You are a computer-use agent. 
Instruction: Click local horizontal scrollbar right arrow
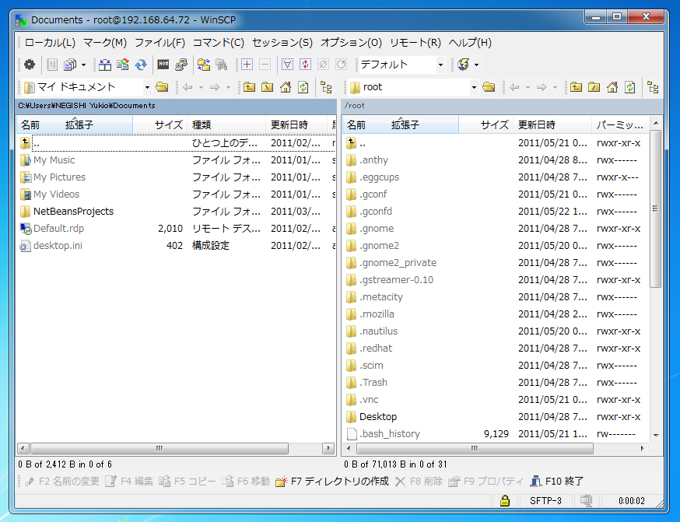[x=328, y=448]
